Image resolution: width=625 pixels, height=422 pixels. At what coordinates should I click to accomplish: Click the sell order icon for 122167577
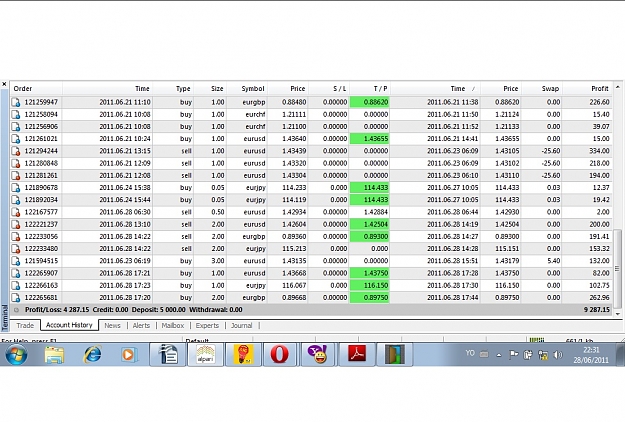tap(16, 212)
